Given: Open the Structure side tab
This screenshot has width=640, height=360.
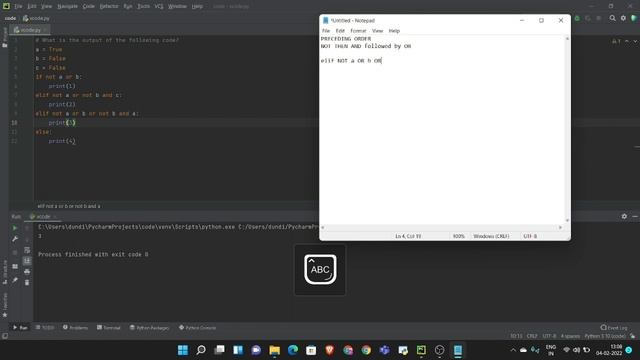Looking at the screenshot, I should (x=4, y=272).
